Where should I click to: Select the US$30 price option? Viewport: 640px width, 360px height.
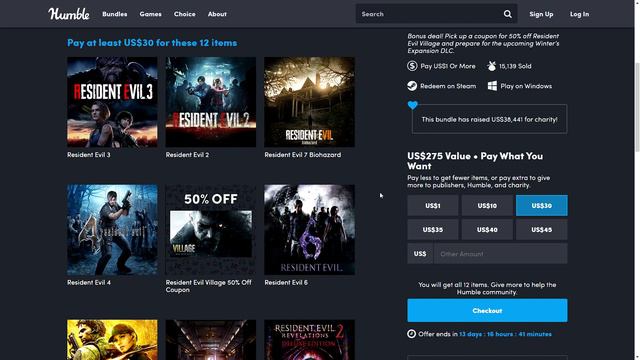point(542,205)
